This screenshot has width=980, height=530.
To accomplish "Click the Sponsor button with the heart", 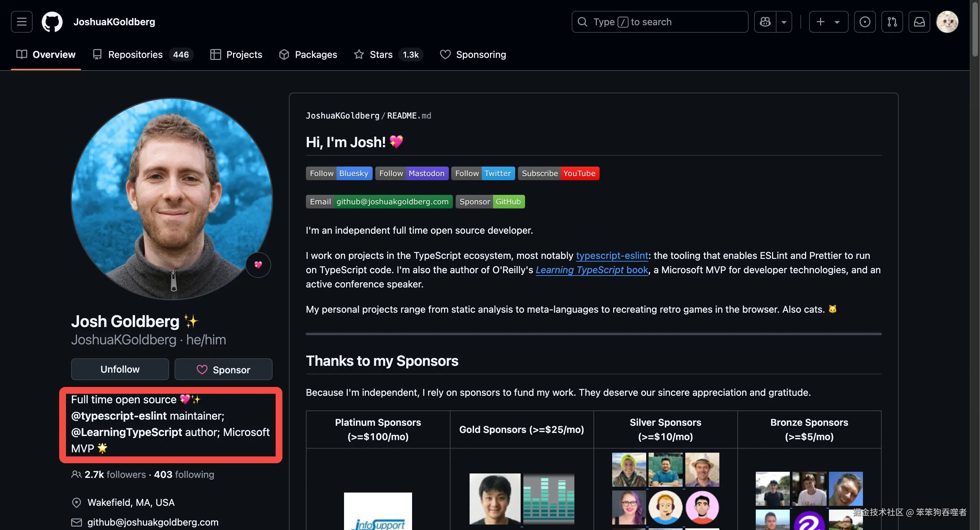I will pos(223,369).
